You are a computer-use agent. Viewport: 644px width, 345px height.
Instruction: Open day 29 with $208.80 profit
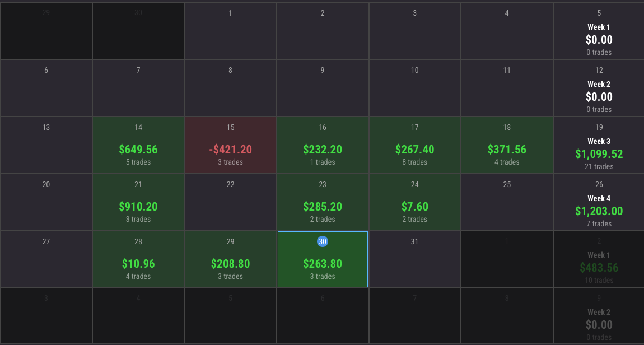tap(230, 260)
